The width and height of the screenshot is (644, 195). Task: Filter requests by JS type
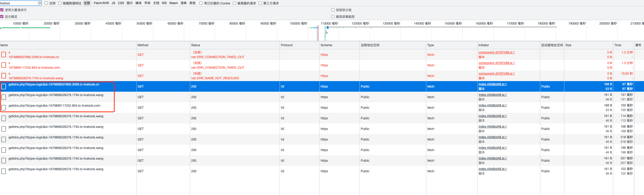tap(113, 3)
